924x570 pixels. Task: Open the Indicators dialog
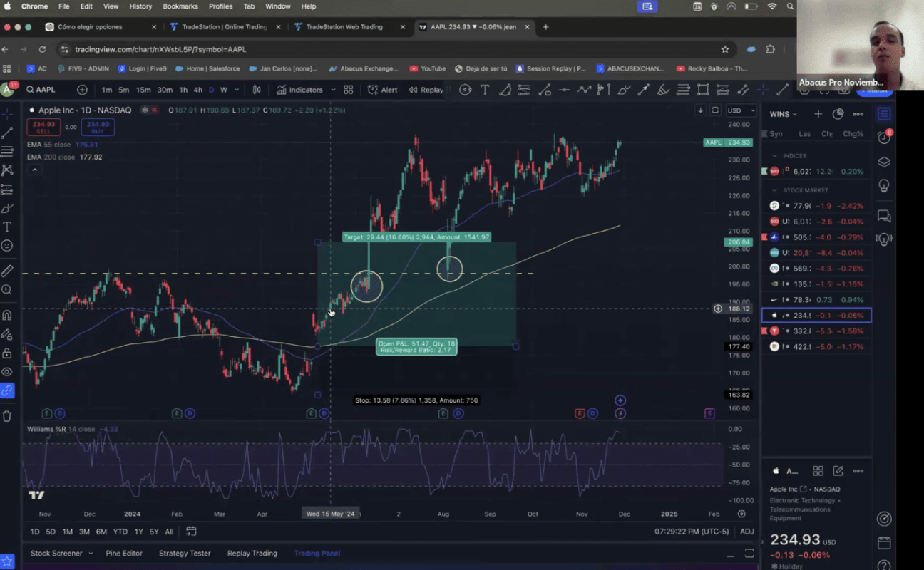coord(300,90)
